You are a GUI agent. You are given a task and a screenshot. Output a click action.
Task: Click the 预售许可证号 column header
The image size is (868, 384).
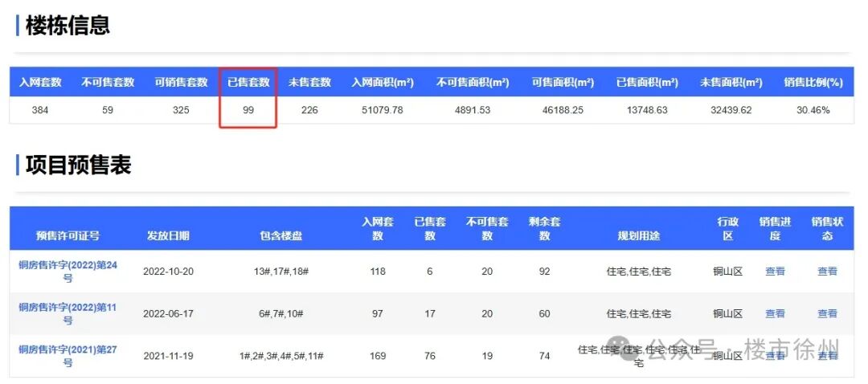coord(68,235)
